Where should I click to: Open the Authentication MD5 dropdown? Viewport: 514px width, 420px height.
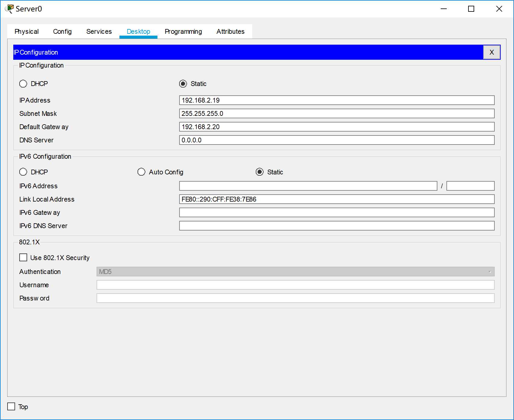[296, 272]
